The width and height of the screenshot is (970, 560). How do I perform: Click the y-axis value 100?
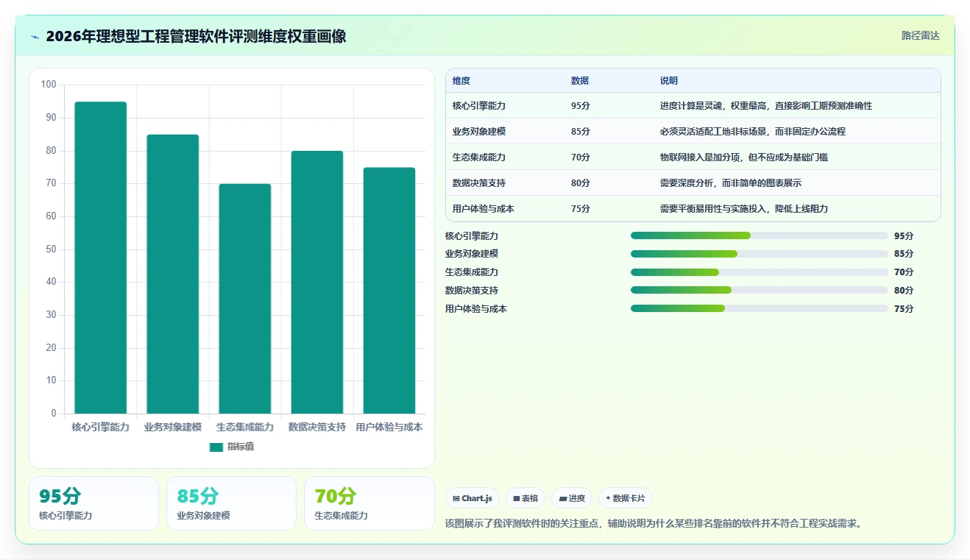tap(49, 85)
